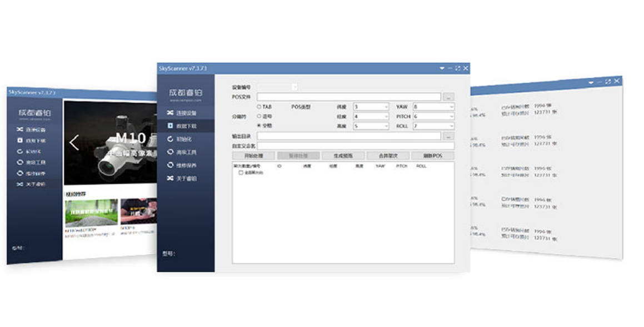Viewport: 644px width, 327px height.
Task: Browse for 输出目录 with its ... button
Action: point(449,136)
